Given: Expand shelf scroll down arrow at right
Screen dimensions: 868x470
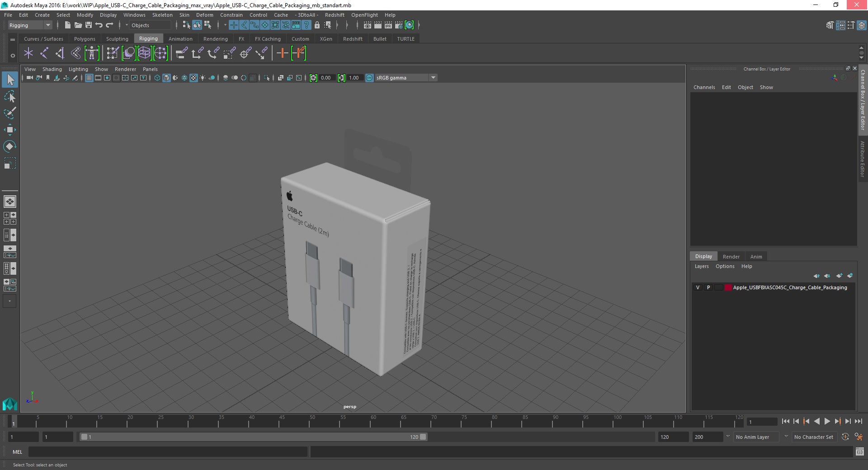Looking at the screenshot, I should 861,58.
